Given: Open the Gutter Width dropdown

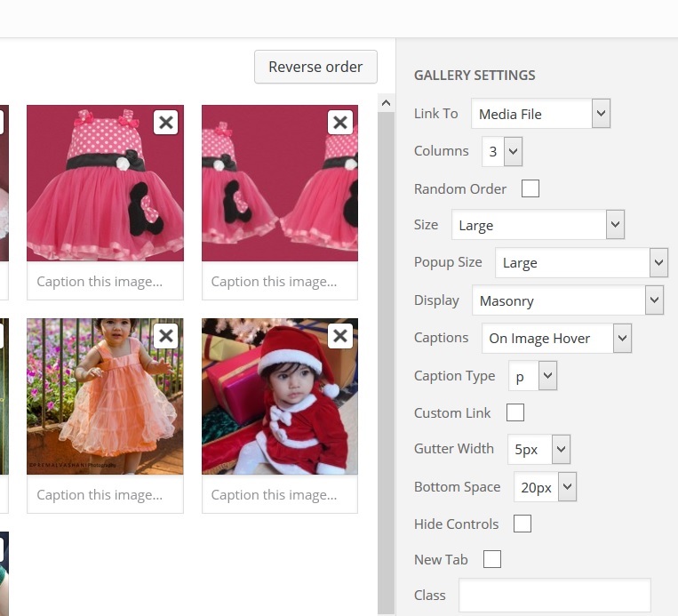Looking at the screenshot, I should point(539,450).
